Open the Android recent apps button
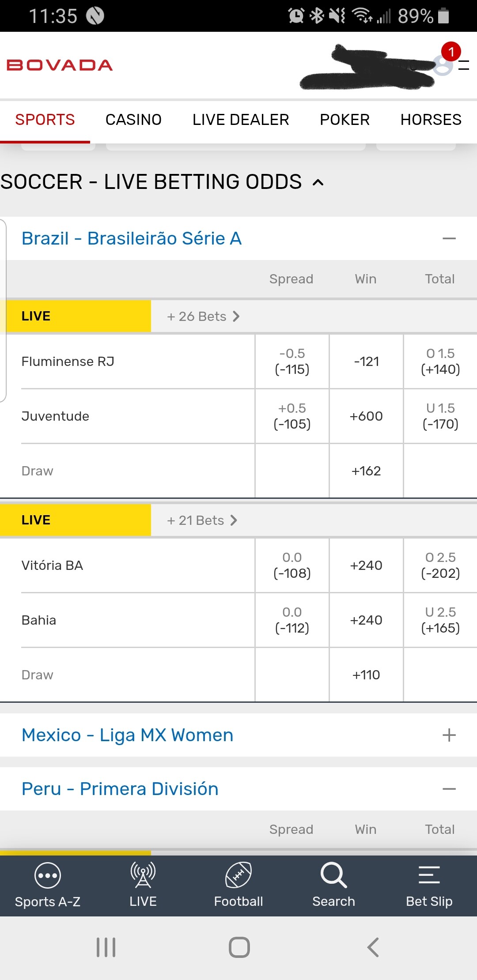477x980 pixels. pyautogui.click(x=106, y=947)
